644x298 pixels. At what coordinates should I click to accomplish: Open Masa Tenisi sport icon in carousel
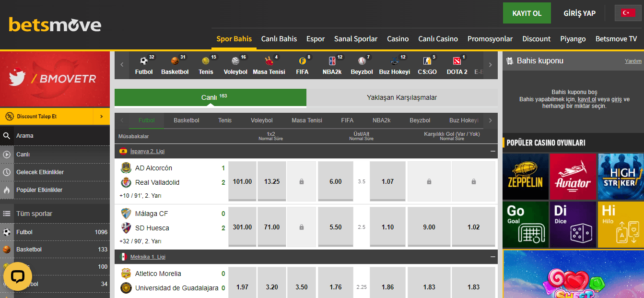click(269, 65)
